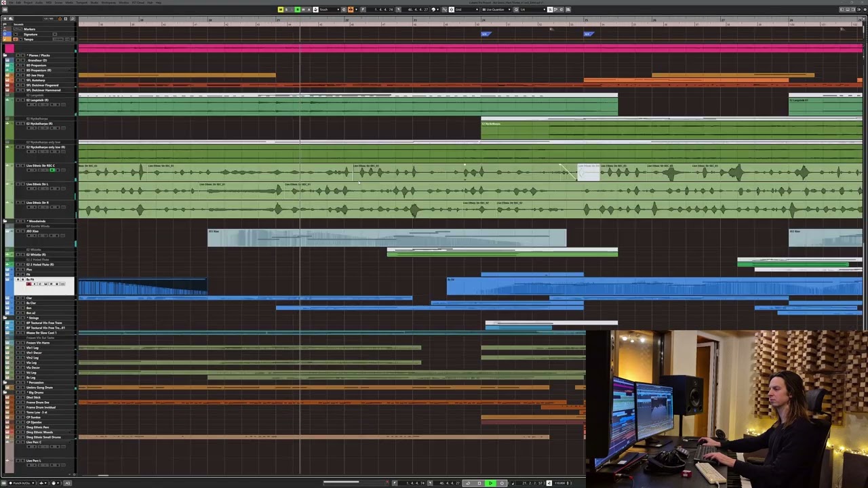Click the yellow Mute all button in toolbar
Screen dimensions: 868x488
point(281,9)
